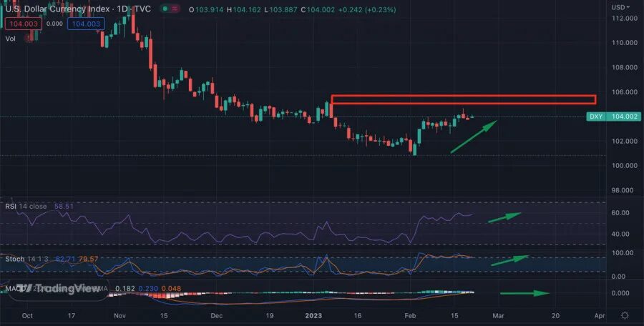
Task: Open the USD currency dropdown
Action: [x=620, y=7]
